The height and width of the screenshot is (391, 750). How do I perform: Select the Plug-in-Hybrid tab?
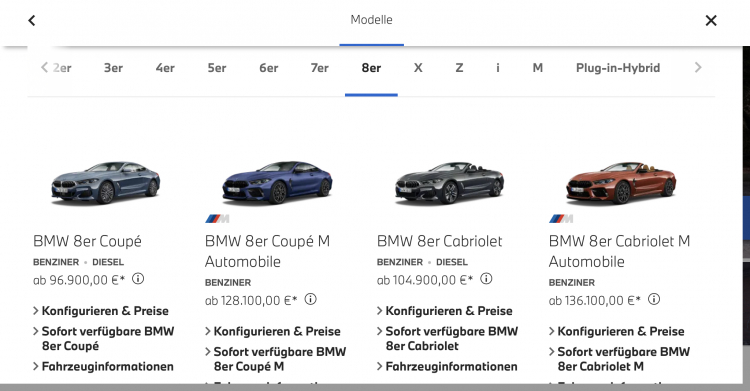[618, 68]
